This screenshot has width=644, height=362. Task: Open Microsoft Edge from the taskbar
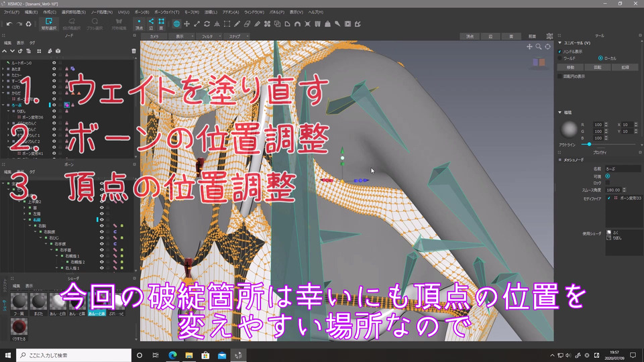coord(172,355)
